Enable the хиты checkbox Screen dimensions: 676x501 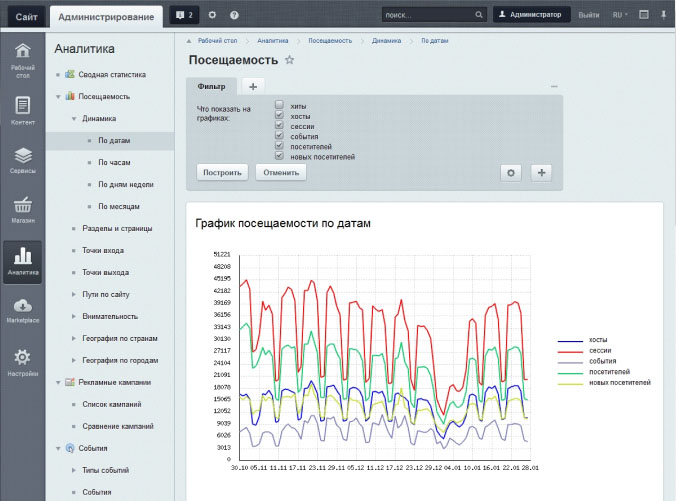pyautogui.click(x=279, y=105)
